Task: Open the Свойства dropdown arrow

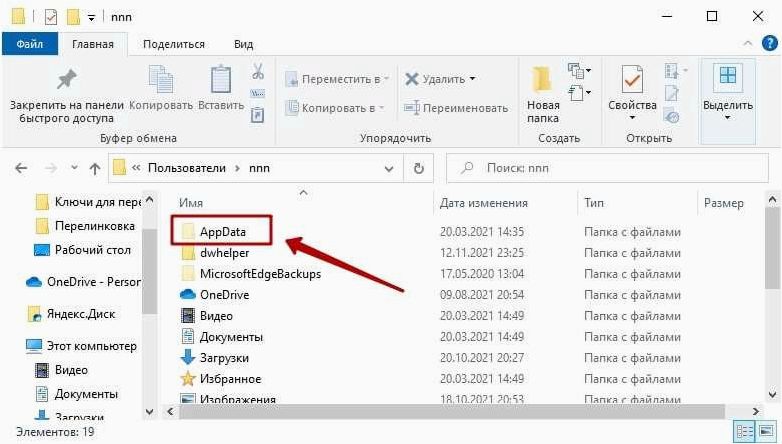Action: click(x=632, y=118)
